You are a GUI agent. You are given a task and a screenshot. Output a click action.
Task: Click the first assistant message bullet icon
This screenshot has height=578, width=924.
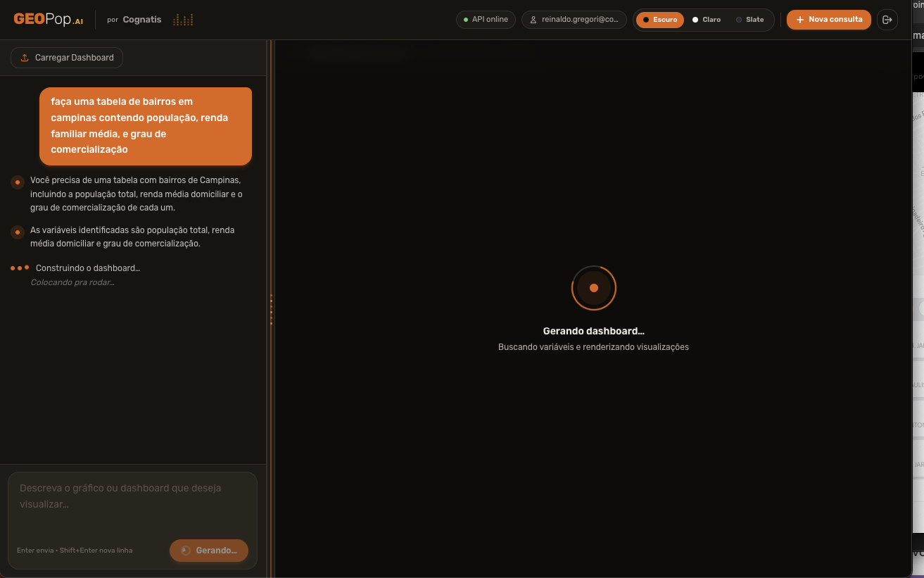coord(18,183)
